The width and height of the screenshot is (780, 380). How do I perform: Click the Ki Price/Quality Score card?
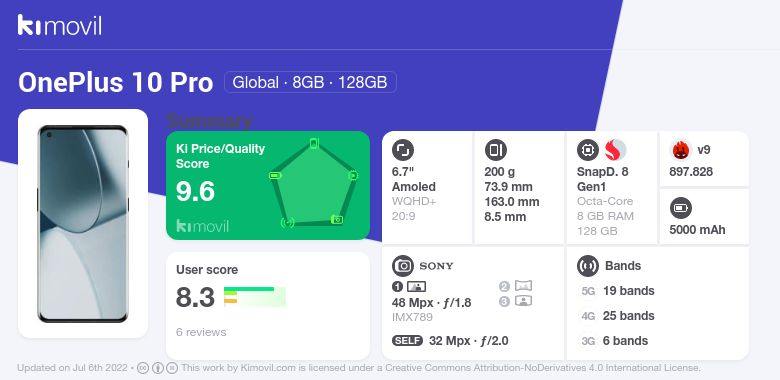pyautogui.click(x=268, y=186)
